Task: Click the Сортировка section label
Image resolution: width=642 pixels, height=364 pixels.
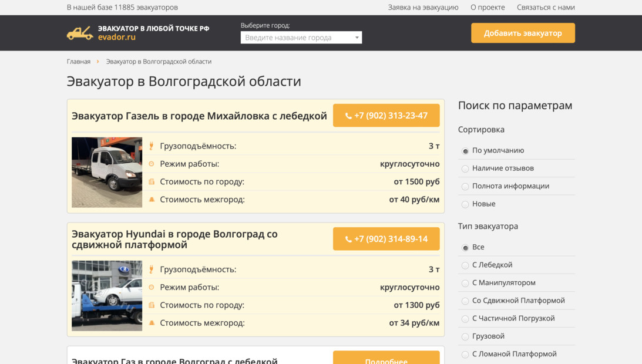Action: pyautogui.click(x=481, y=129)
